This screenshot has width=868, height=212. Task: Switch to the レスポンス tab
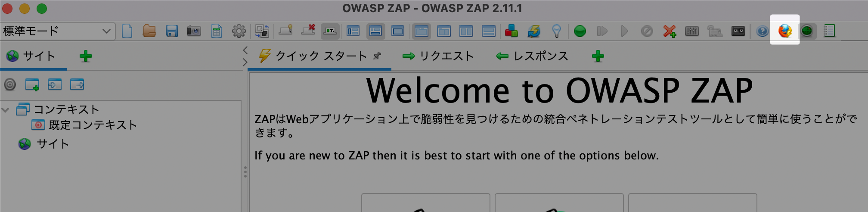(x=532, y=56)
